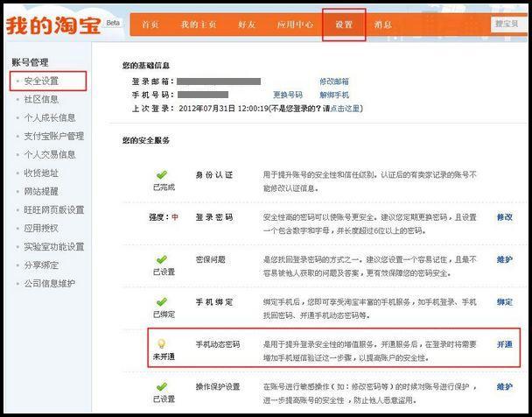Select 安全设置 in the sidebar
This screenshot has width=532, height=417.
[x=41, y=81]
